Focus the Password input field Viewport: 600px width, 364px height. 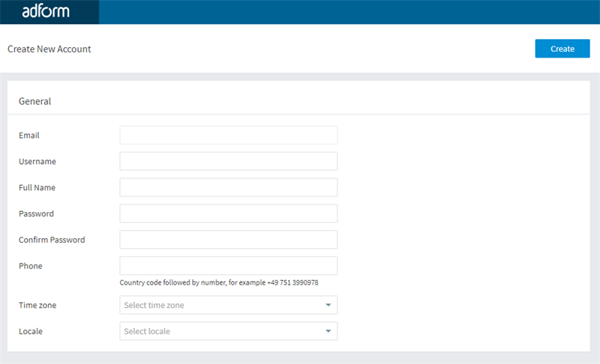[229, 213]
